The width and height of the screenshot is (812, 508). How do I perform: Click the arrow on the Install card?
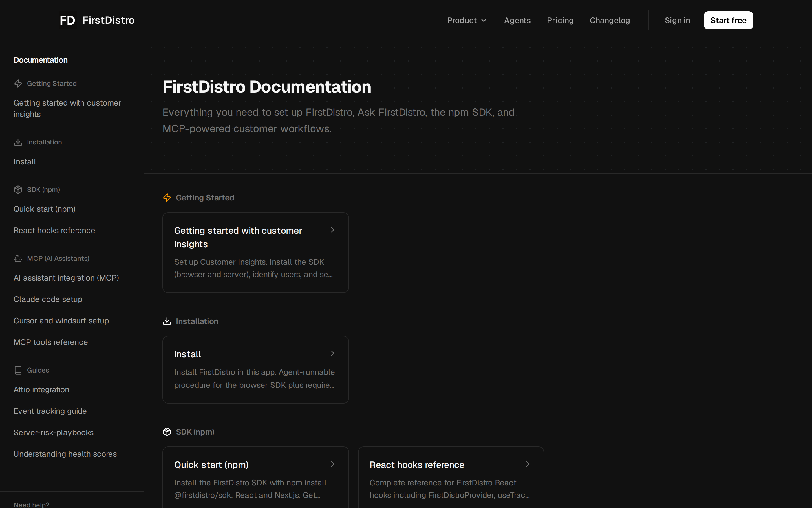[x=332, y=353]
